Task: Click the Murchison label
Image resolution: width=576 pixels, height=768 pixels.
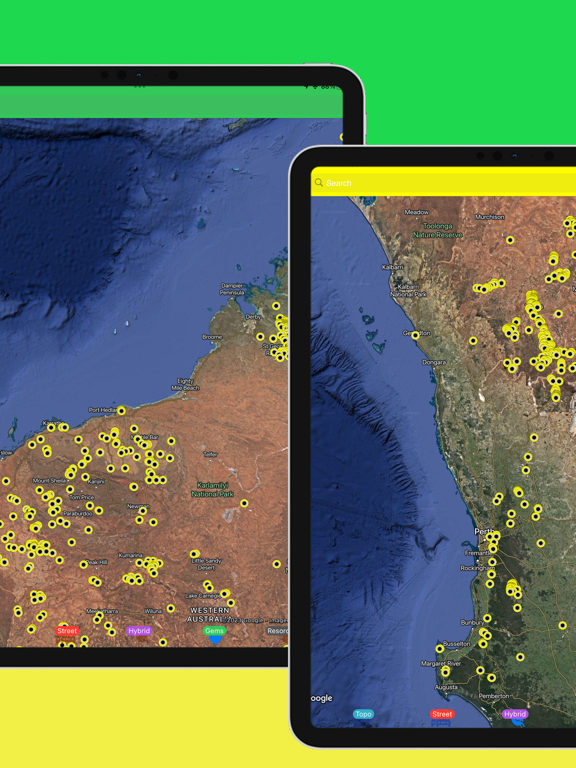Action: (x=489, y=216)
